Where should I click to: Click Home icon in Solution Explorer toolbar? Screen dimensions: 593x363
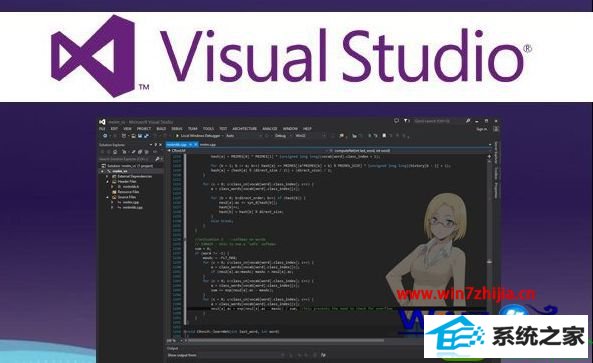(115, 152)
